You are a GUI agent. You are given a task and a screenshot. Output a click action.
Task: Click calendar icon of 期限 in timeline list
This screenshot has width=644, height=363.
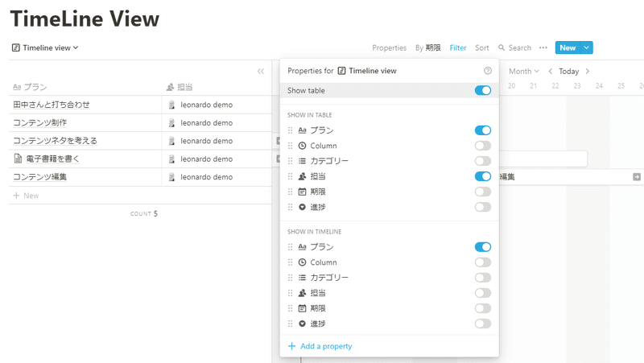(x=303, y=308)
